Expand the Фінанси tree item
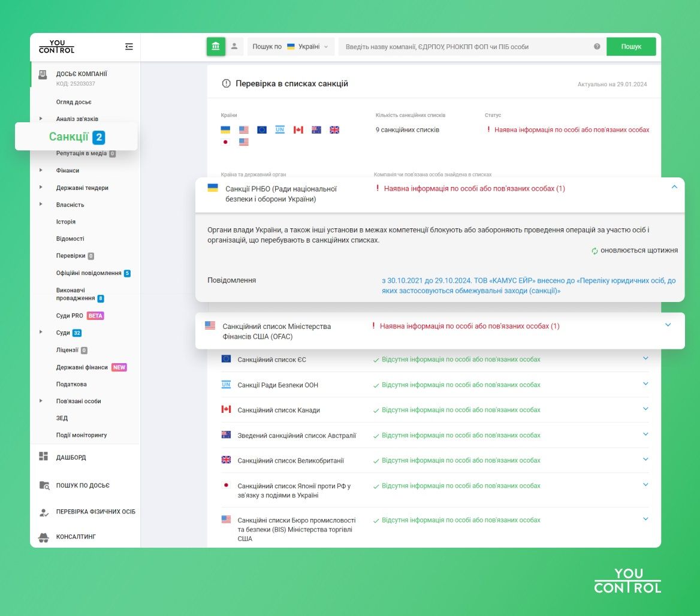Viewport: 700px width, 616px height. pyautogui.click(x=41, y=171)
